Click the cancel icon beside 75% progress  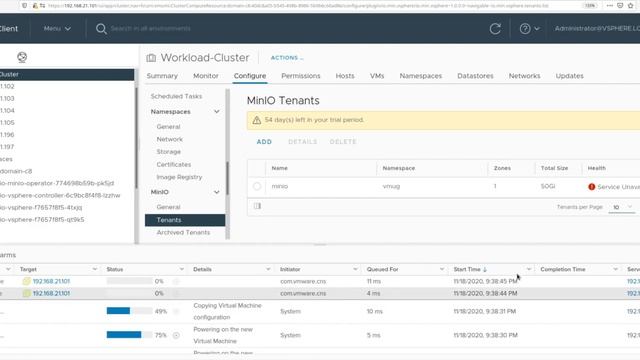(x=176, y=335)
